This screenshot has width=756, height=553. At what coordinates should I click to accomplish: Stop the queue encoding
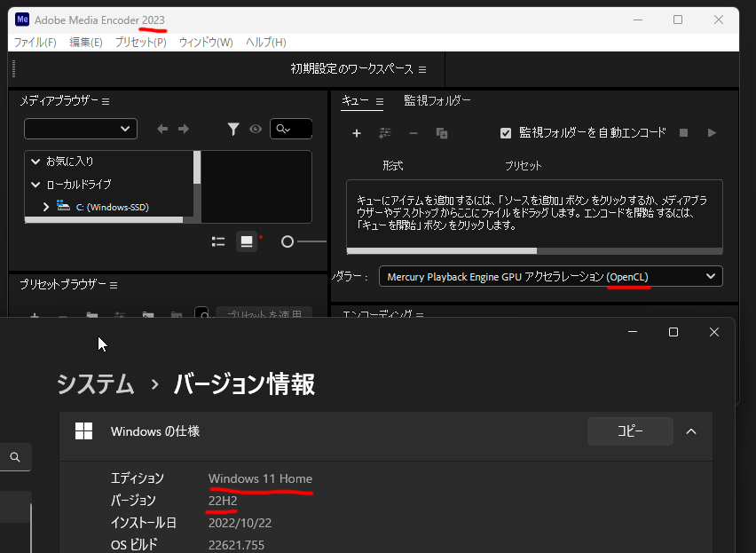click(x=683, y=132)
